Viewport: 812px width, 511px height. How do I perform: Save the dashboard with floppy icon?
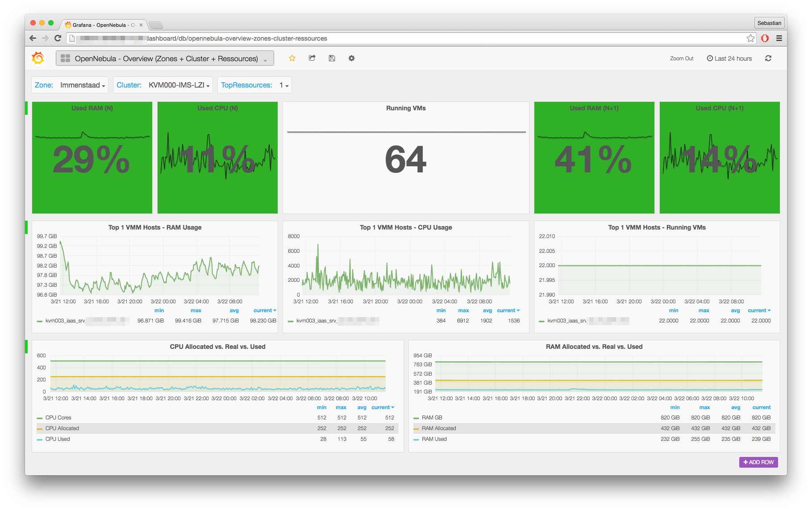tap(332, 58)
